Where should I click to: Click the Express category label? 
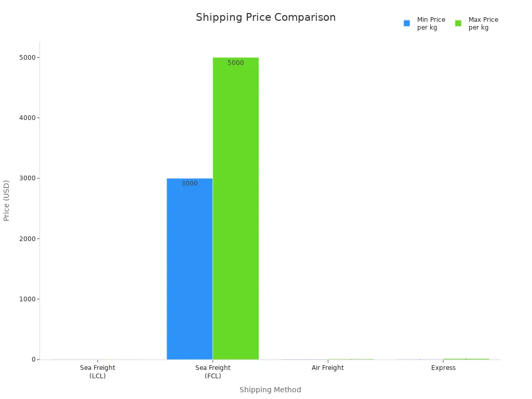(x=443, y=368)
